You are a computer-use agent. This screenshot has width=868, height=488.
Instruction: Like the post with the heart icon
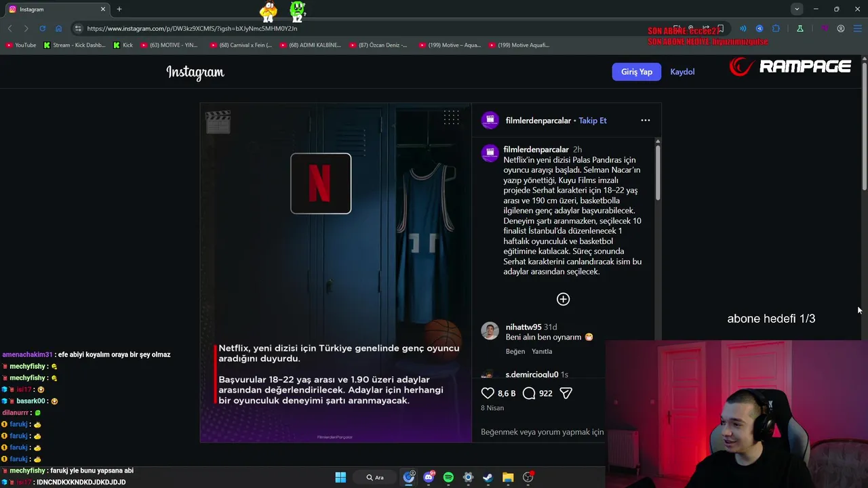point(488,393)
